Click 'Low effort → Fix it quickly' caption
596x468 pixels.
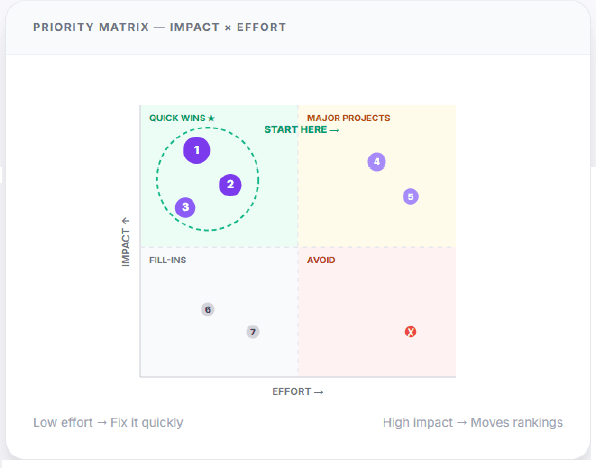[x=108, y=422]
